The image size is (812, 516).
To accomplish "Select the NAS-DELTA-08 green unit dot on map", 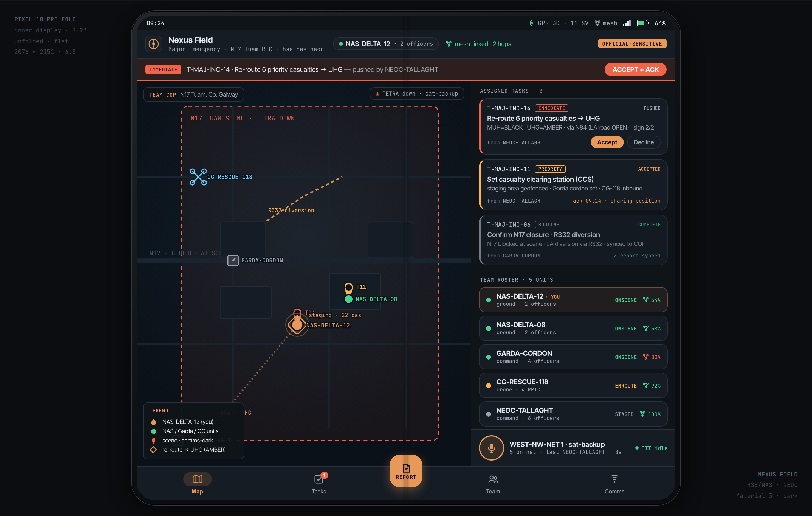I will pyautogui.click(x=349, y=299).
